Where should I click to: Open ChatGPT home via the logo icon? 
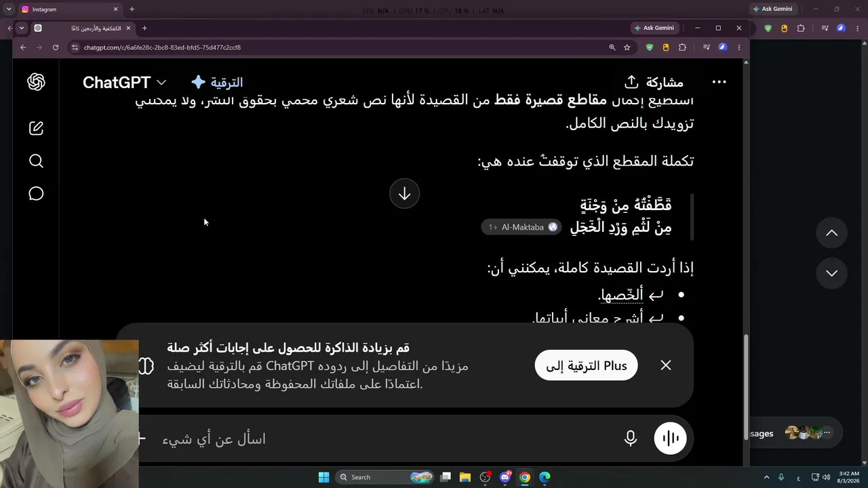click(36, 82)
